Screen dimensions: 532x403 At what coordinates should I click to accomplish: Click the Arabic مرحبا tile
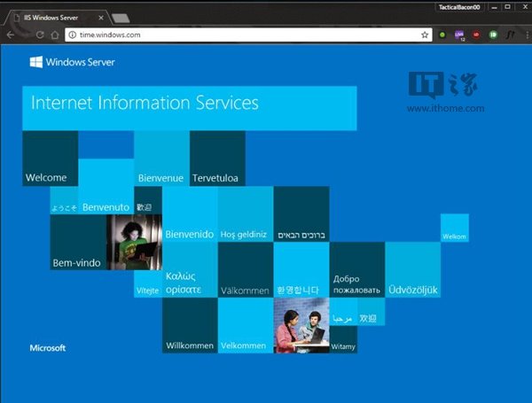click(343, 312)
